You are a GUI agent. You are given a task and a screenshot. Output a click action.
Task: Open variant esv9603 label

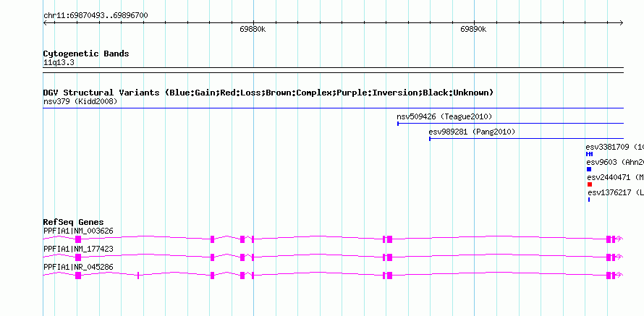click(602, 162)
